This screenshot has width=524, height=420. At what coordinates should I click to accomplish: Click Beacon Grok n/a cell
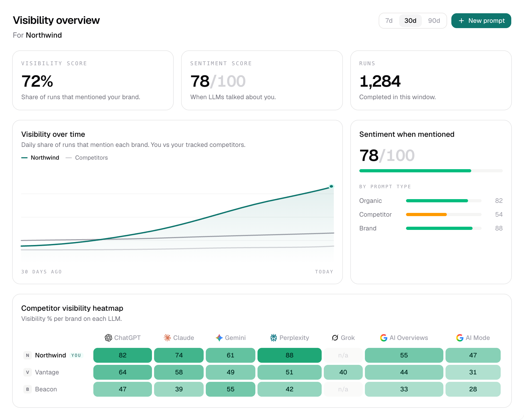coord(343,389)
